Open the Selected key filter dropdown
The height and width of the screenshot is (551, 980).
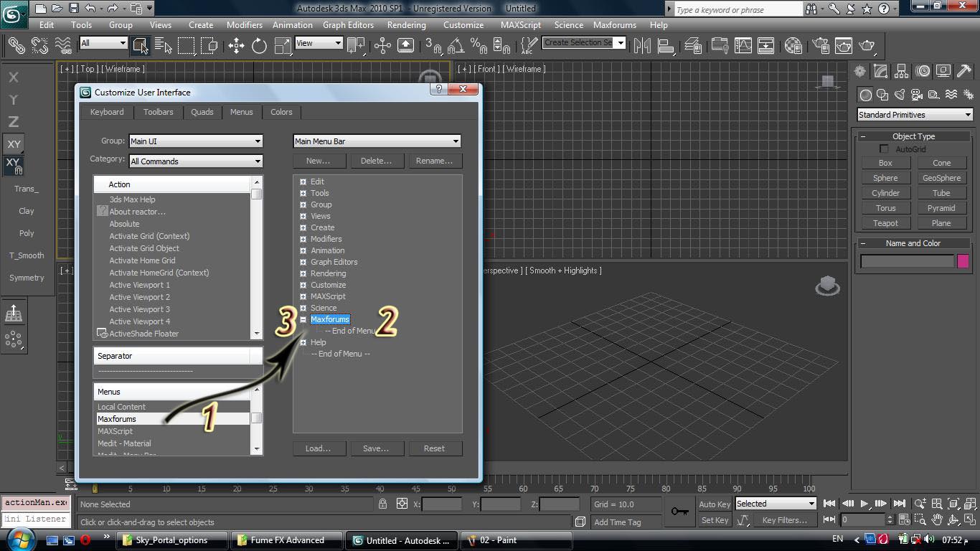[x=776, y=504]
